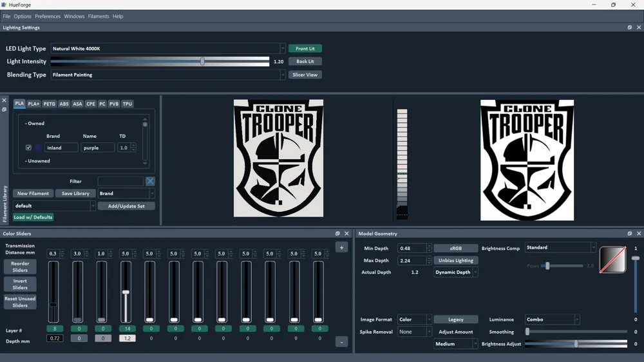The image size is (644, 362).
Task: Click the Save Library button
Action: (x=75, y=193)
